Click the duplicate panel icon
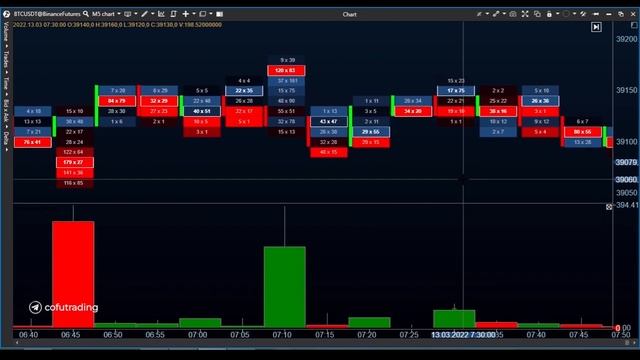This screenshot has width=640, height=360. coord(538,14)
